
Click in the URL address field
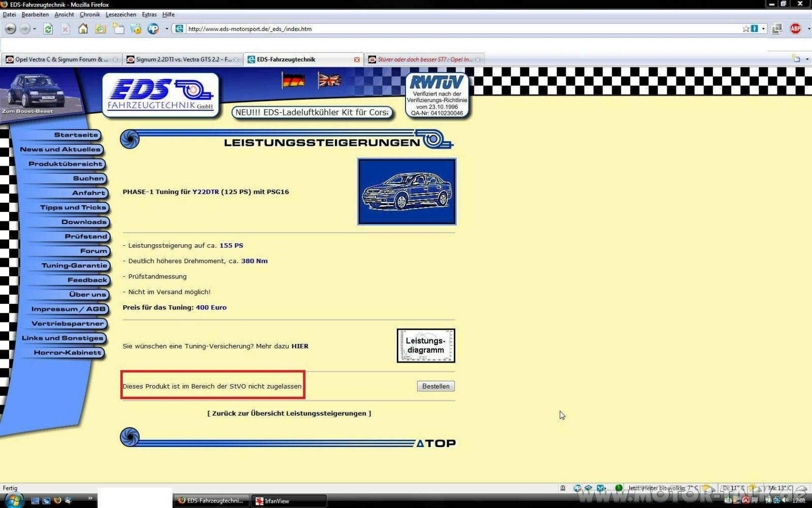[457, 29]
